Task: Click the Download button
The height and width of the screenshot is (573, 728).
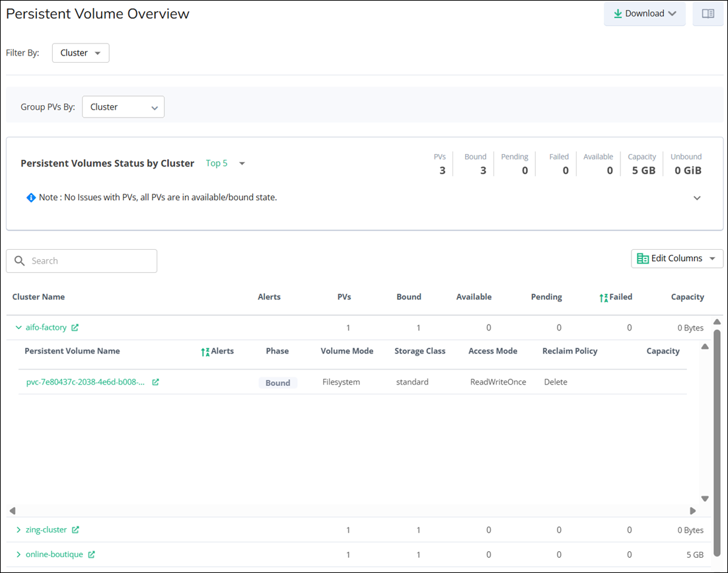Action: click(644, 13)
